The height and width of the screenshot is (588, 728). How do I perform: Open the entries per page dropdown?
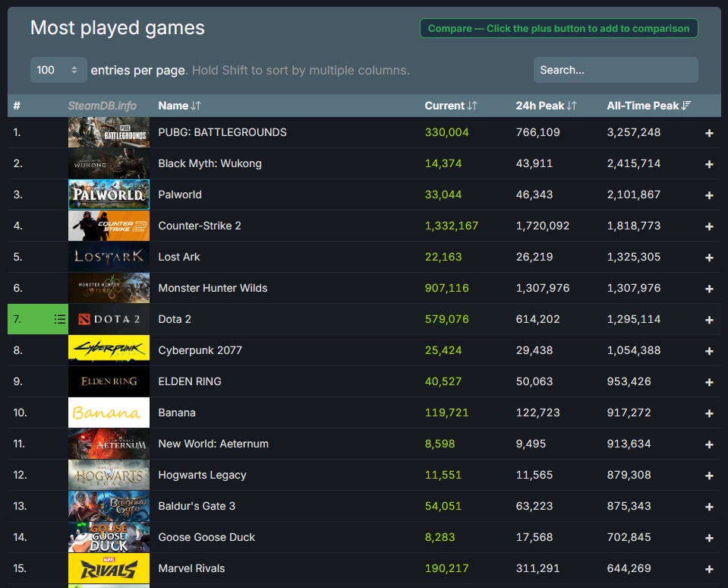click(x=58, y=70)
